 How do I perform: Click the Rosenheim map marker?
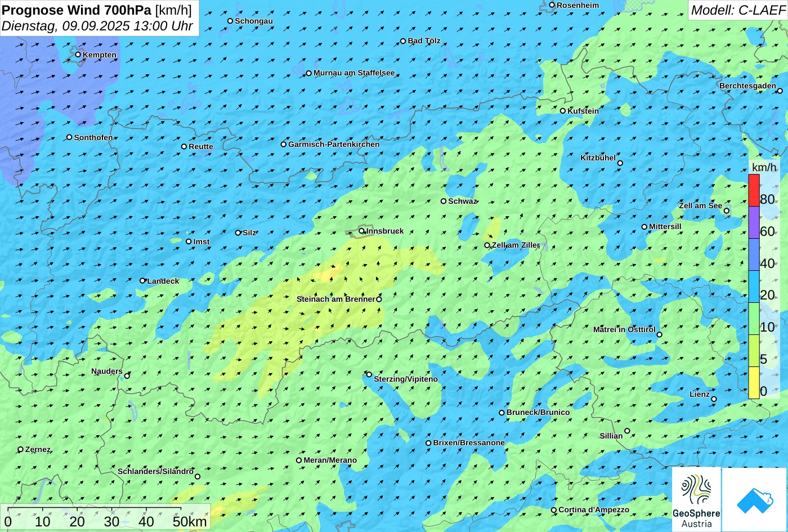point(552,5)
